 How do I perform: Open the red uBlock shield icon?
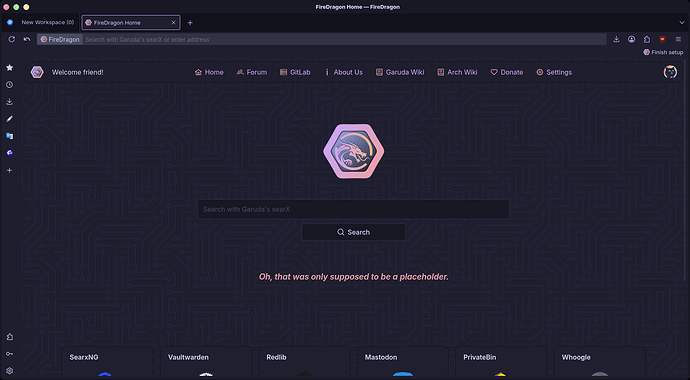tap(662, 39)
